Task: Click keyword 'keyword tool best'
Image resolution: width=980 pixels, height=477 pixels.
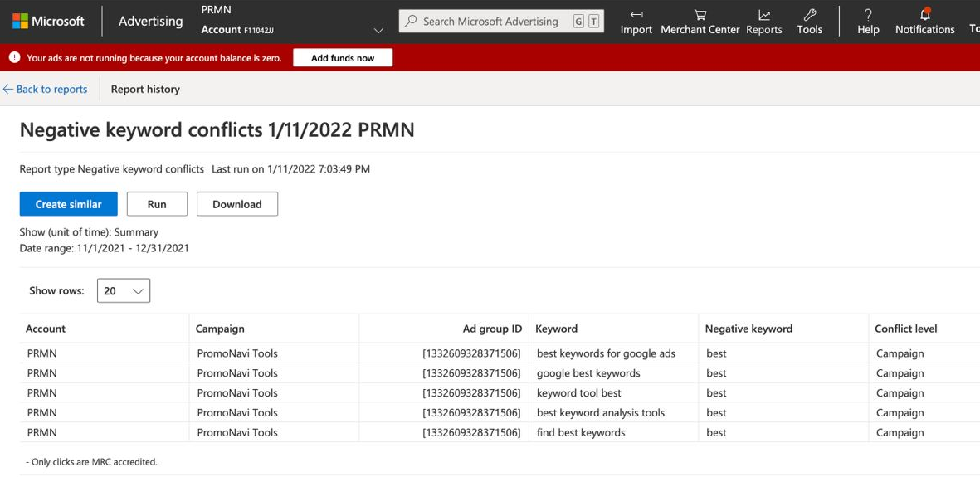Action: point(578,393)
